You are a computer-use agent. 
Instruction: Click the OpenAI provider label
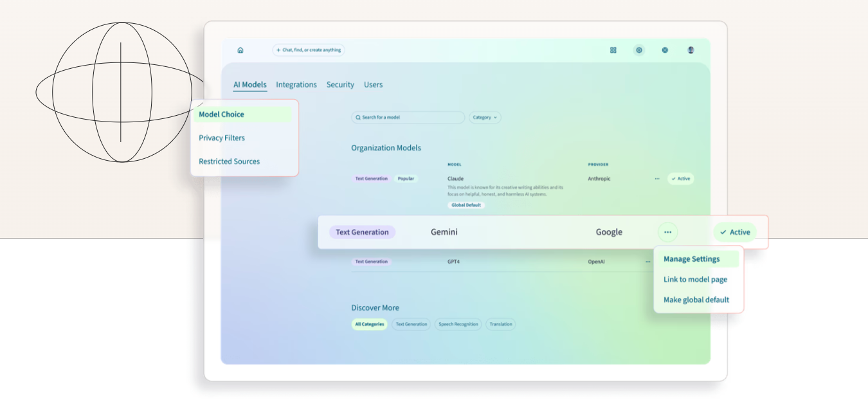coord(596,262)
